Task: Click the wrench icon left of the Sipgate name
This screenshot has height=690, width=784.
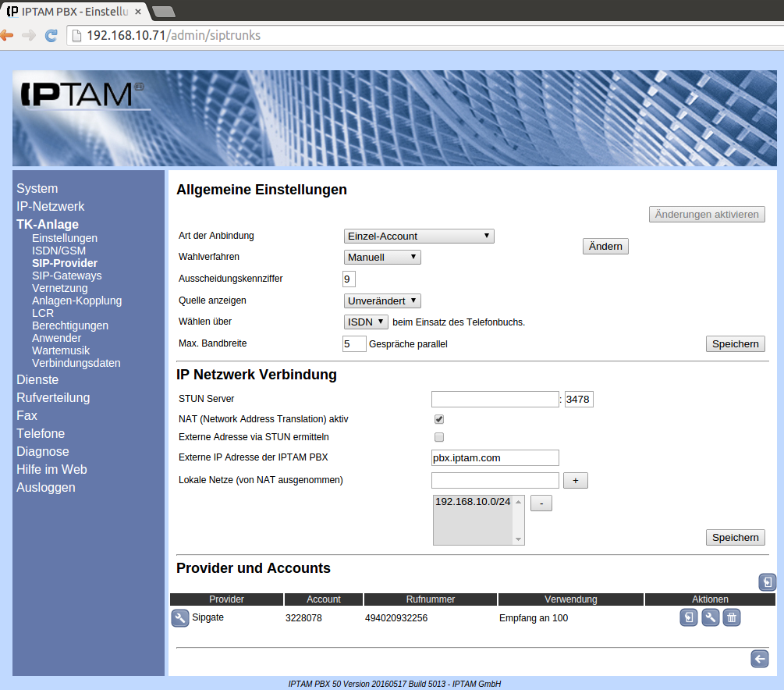Action: (179, 618)
